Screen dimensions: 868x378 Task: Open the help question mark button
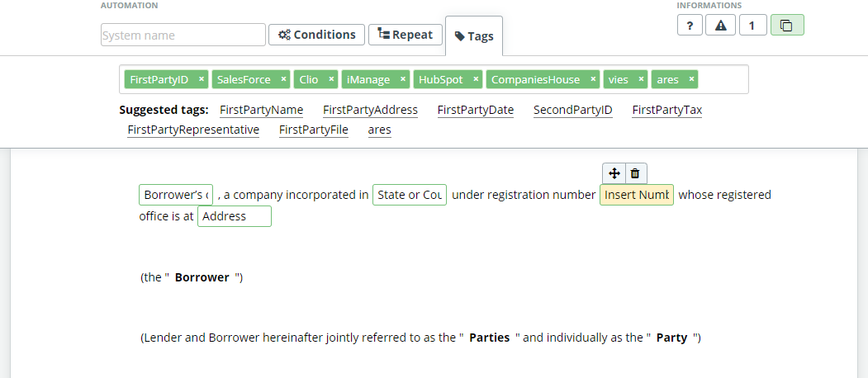690,25
